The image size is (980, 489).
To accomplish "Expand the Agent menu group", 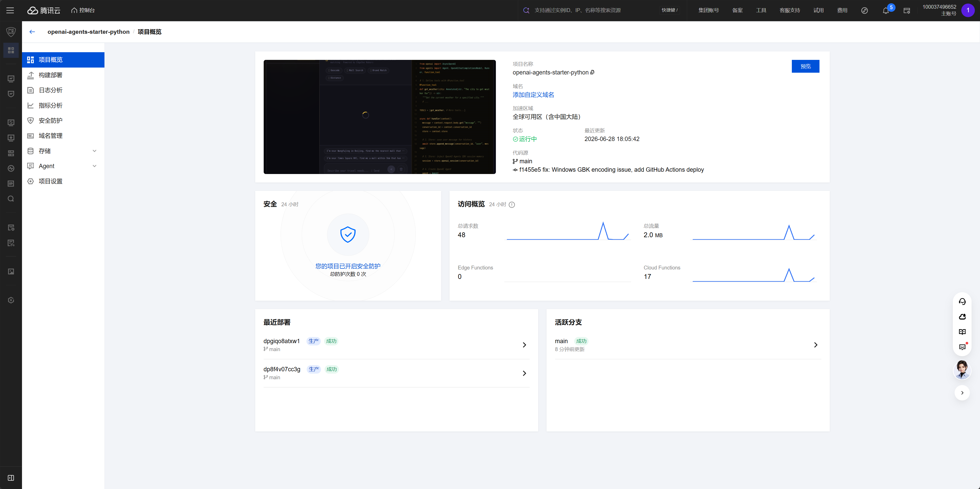I will 63,166.
